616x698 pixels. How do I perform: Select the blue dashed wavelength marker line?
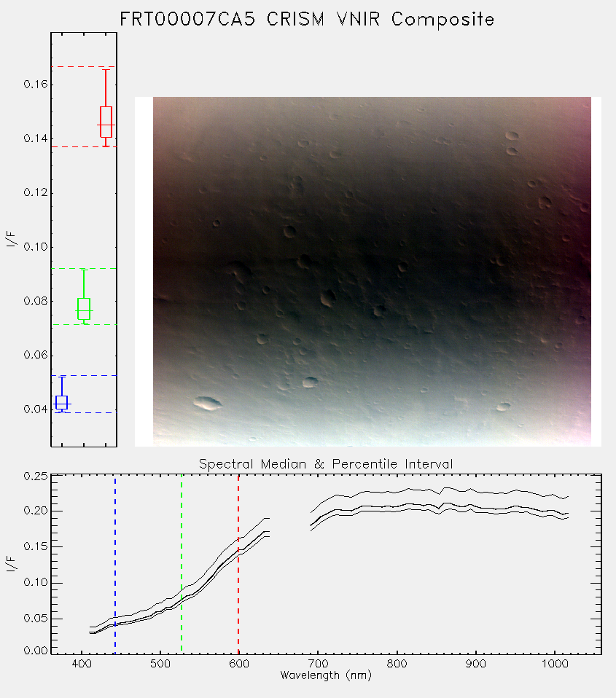[x=115, y=565]
